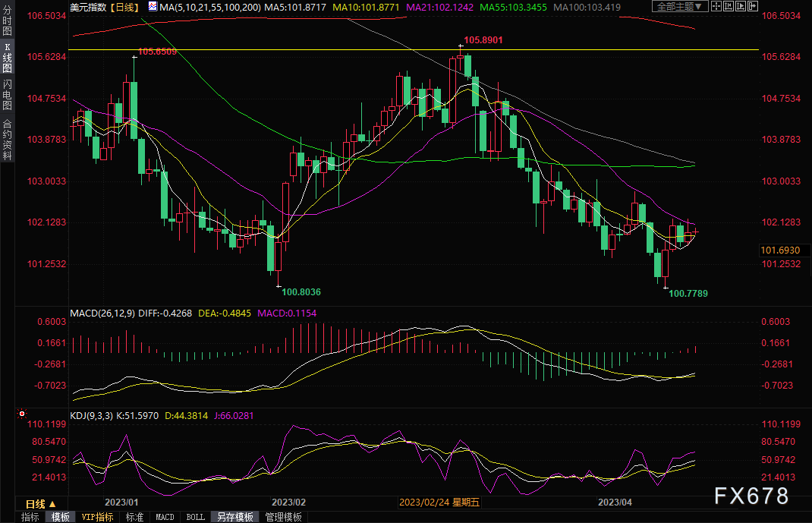Click 另存模板 to save template

pos(235,517)
